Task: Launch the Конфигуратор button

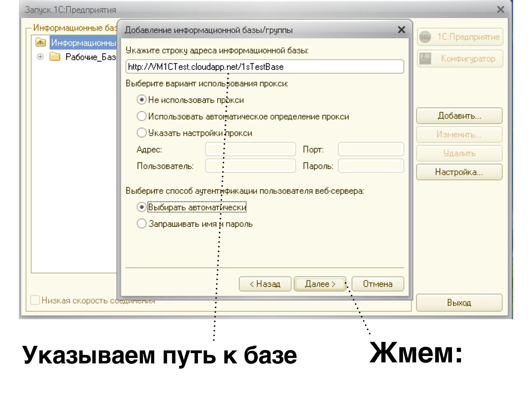Action: click(x=460, y=59)
